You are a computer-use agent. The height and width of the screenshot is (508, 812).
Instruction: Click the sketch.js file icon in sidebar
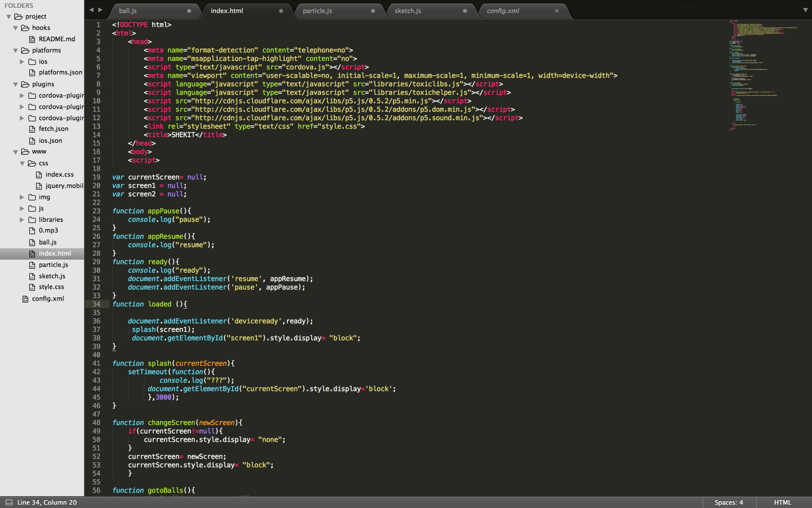(x=32, y=276)
